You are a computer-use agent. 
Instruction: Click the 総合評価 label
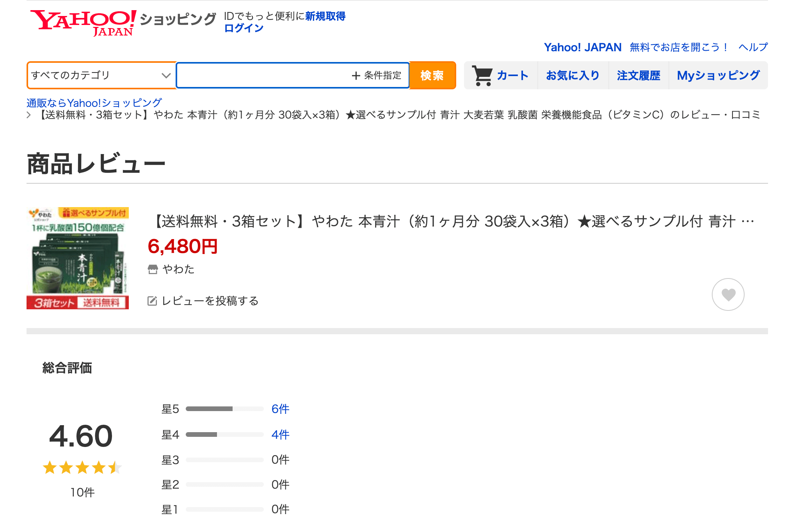click(67, 368)
